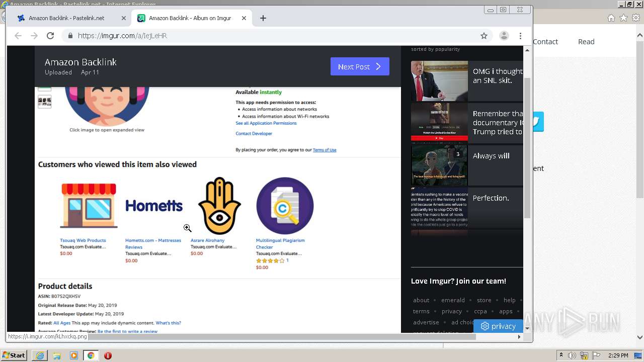Viewport: 644px width, 362px height.
Task: Open Imgur 'about' footer link
Action: click(x=421, y=300)
